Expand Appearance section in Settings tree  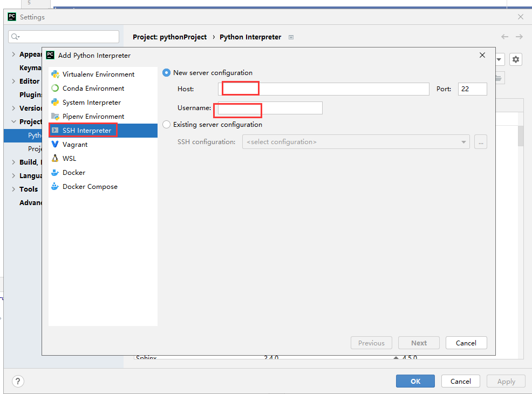point(13,55)
